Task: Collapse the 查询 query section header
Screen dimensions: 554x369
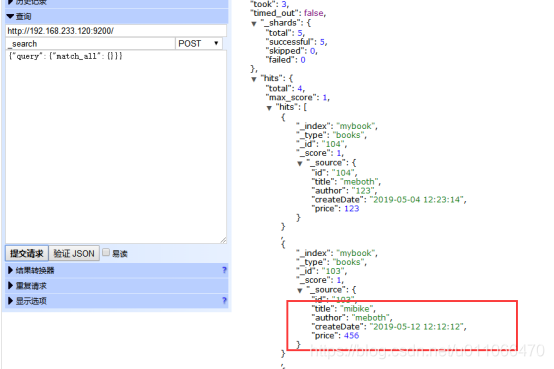Action: point(117,16)
